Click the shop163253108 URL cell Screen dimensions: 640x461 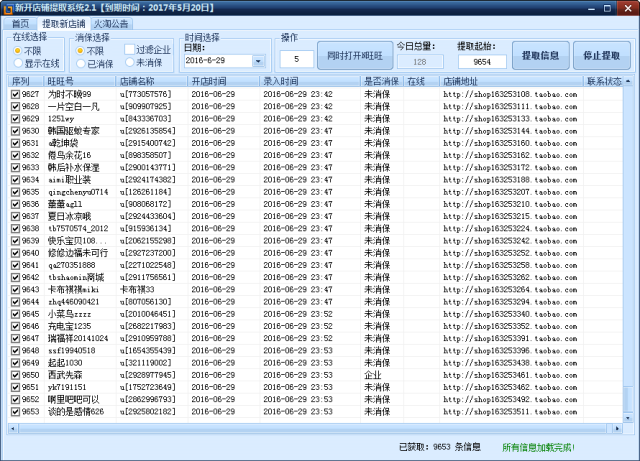[x=510, y=94]
